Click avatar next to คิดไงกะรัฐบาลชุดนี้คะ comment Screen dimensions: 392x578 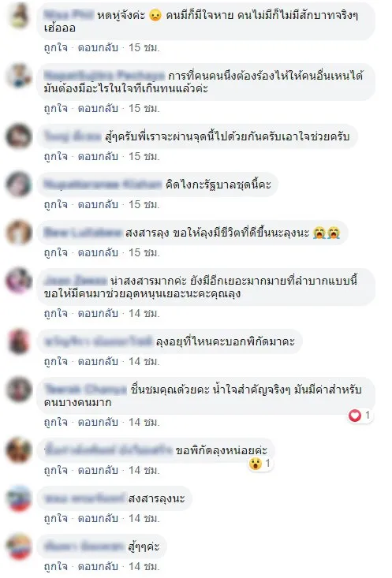[x=19, y=185]
